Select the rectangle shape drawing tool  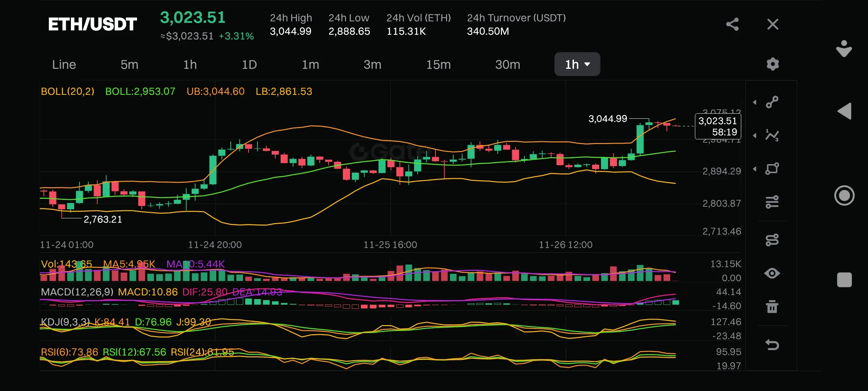[772, 169]
